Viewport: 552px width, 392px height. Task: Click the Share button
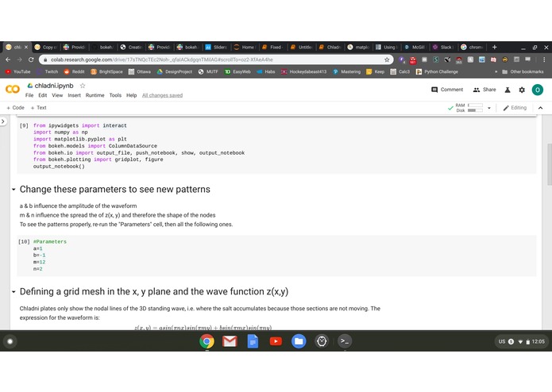[484, 90]
